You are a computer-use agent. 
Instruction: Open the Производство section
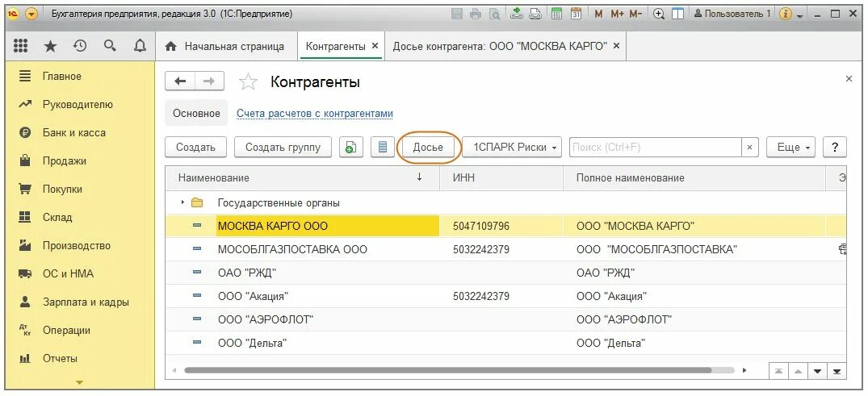[77, 245]
